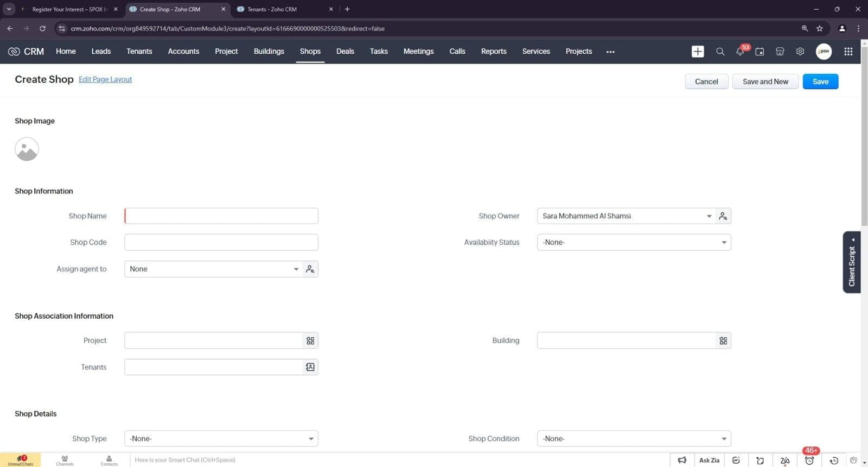
Task: Expand the Client Script side panel
Action: click(x=852, y=262)
